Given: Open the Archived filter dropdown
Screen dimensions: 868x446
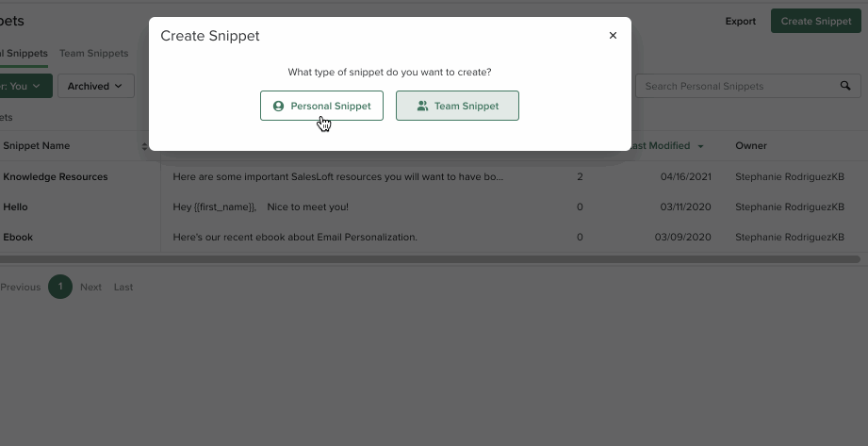Looking at the screenshot, I should (x=95, y=86).
